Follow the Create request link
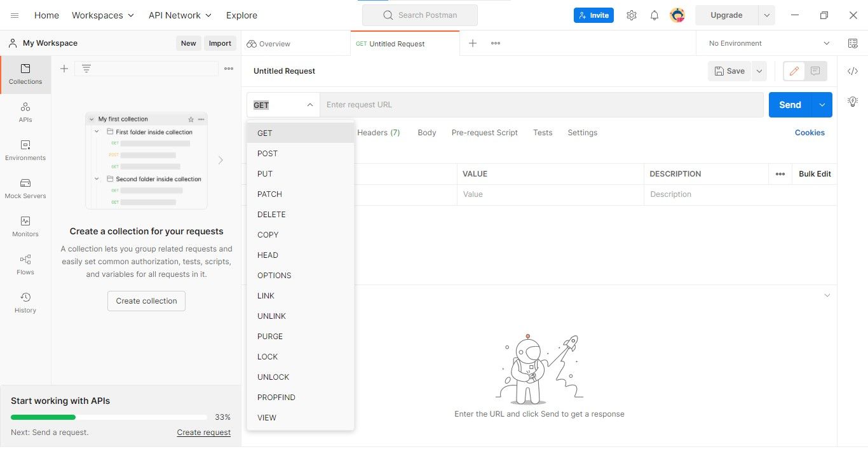This screenshot has height=449, width=868. [204, 432]
